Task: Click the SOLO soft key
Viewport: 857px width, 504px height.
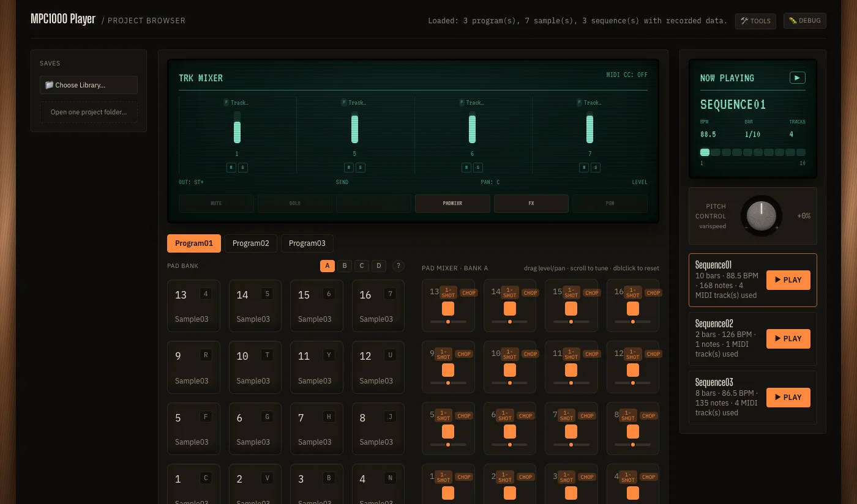Action: (295, 203)
